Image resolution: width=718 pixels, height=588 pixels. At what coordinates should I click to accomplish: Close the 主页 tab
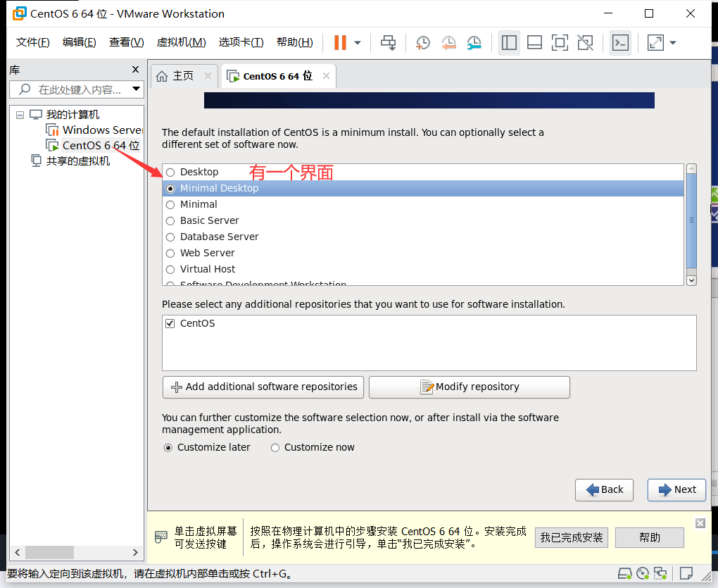click(x=208, y=75)
